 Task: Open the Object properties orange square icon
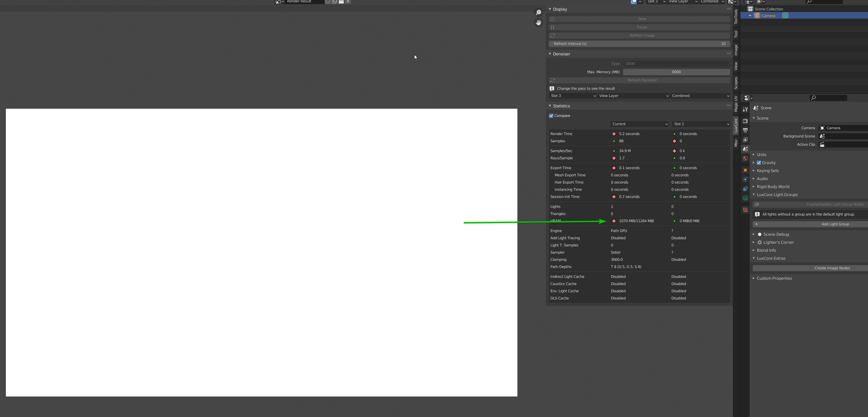click(745, 170)
